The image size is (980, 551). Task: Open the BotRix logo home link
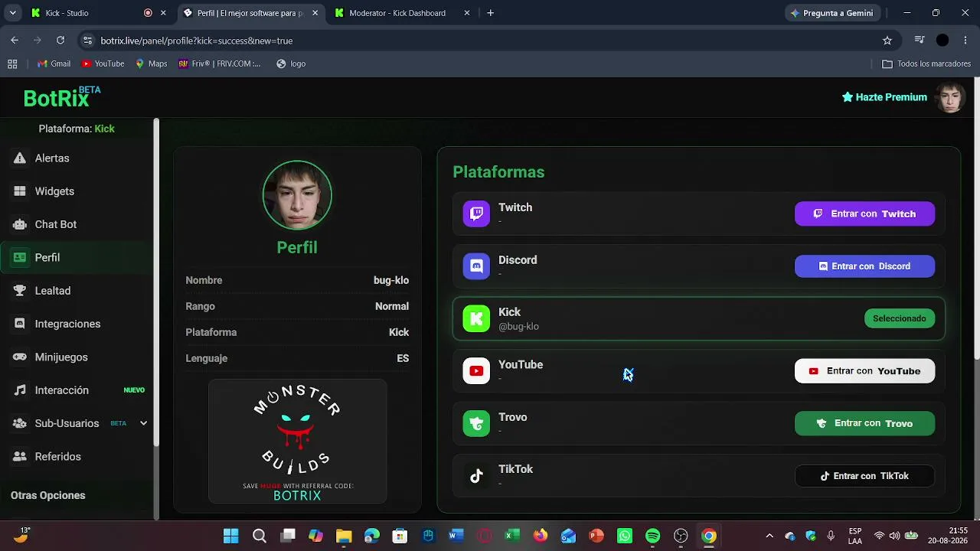[x=62, y=97]
